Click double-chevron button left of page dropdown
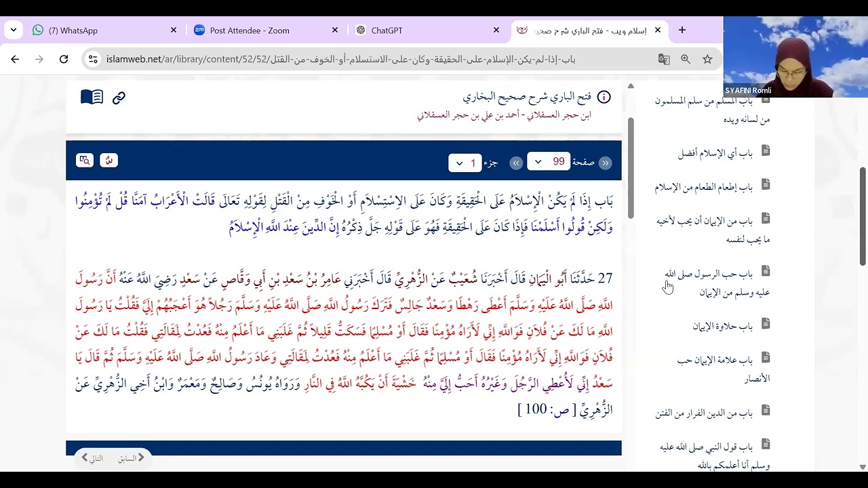Viewport: 868px width, 488px height. point(516,163)
